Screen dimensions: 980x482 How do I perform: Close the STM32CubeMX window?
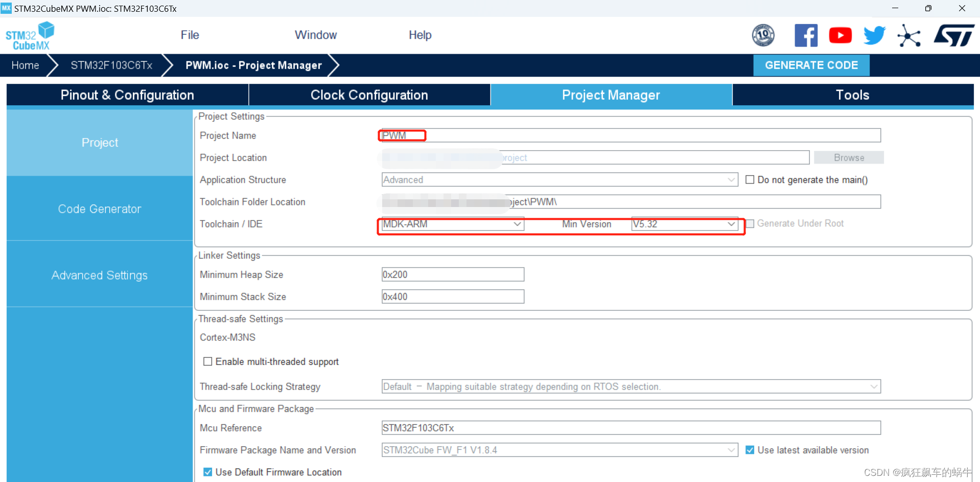(962, 8)
